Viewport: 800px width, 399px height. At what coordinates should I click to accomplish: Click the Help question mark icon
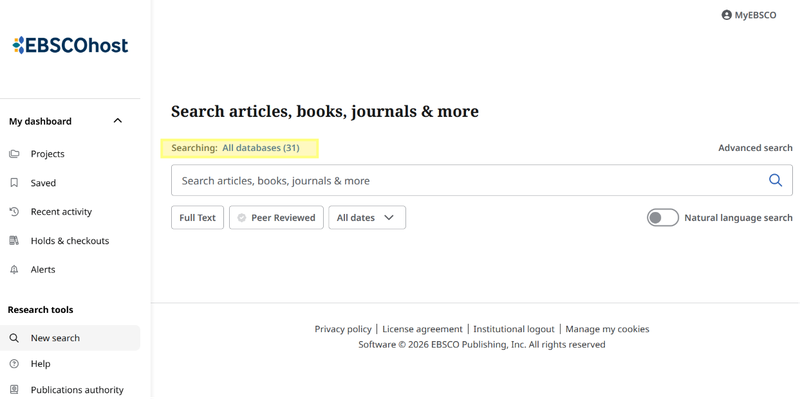pyautogui.click(x=14, y=364)
